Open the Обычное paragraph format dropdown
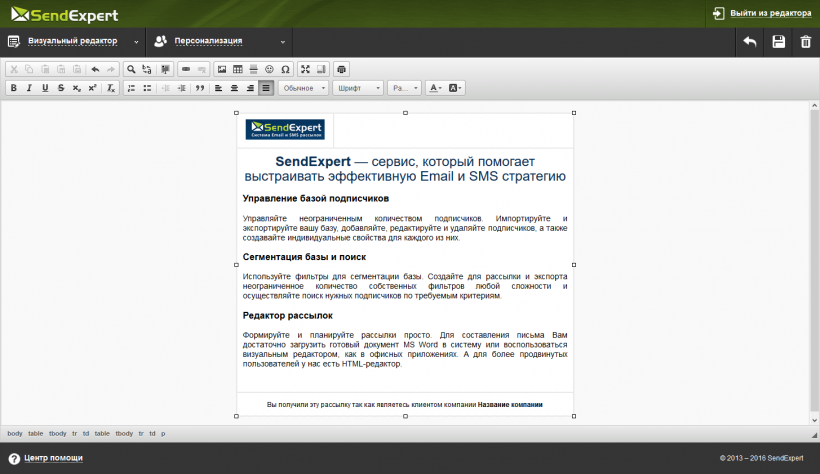 (x=303, y=88)
